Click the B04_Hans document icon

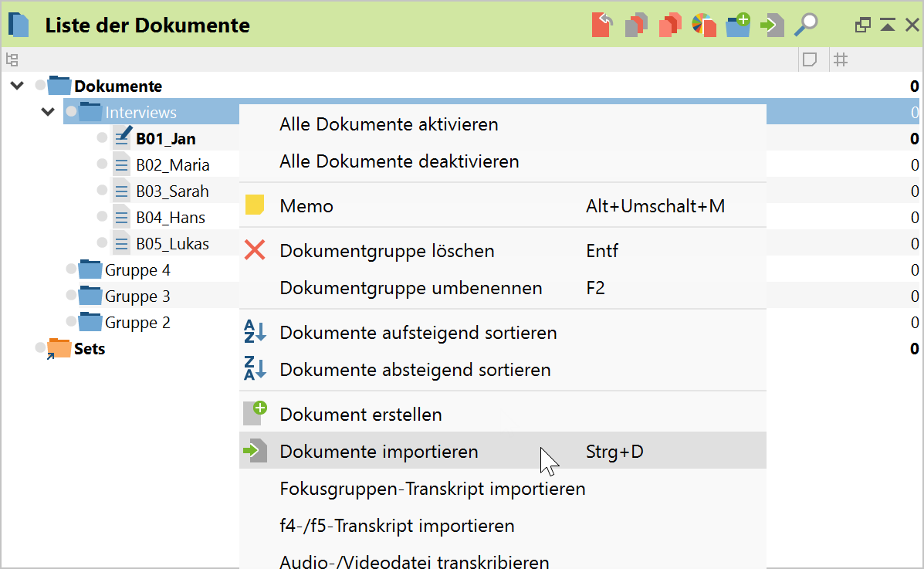[120, 217]
